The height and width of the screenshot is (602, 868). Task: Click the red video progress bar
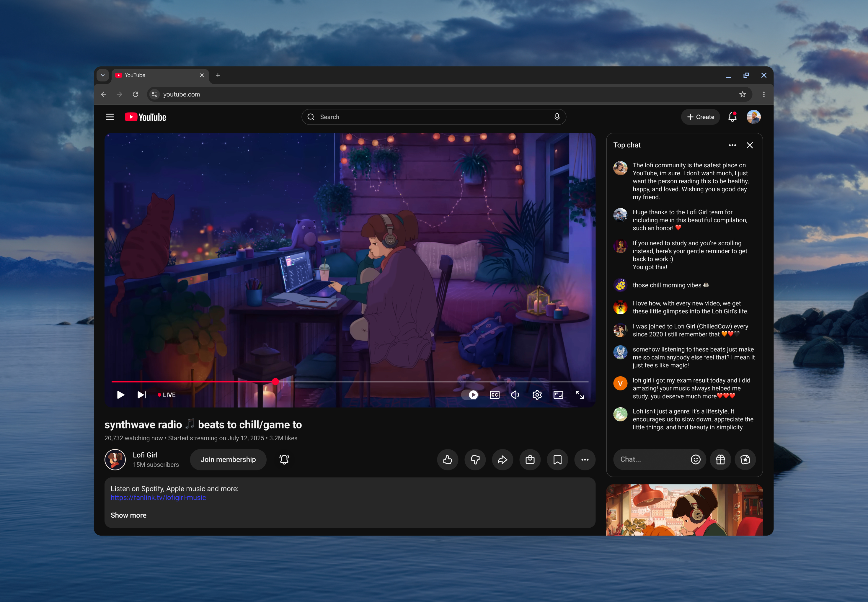point(192,381)
